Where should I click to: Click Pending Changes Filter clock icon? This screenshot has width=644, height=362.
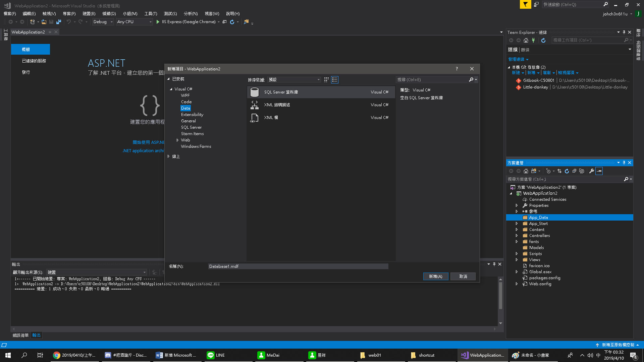[548, 171]
